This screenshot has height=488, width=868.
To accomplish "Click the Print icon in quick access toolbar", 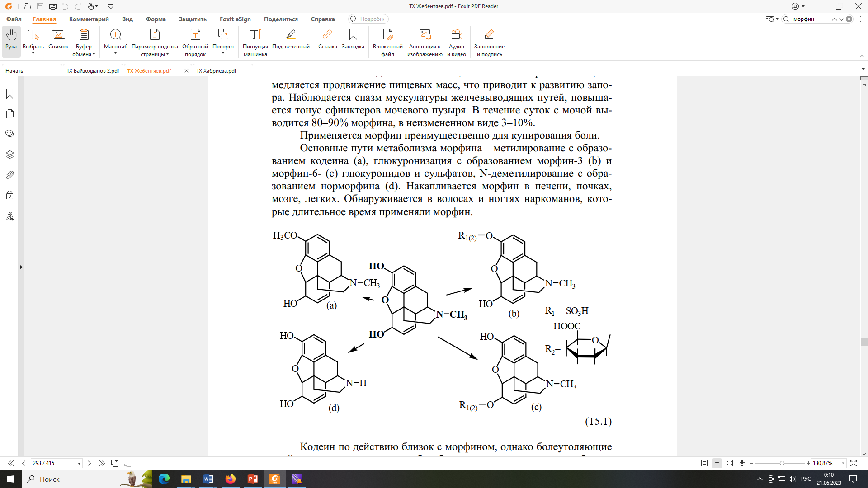I will point(53,6).
